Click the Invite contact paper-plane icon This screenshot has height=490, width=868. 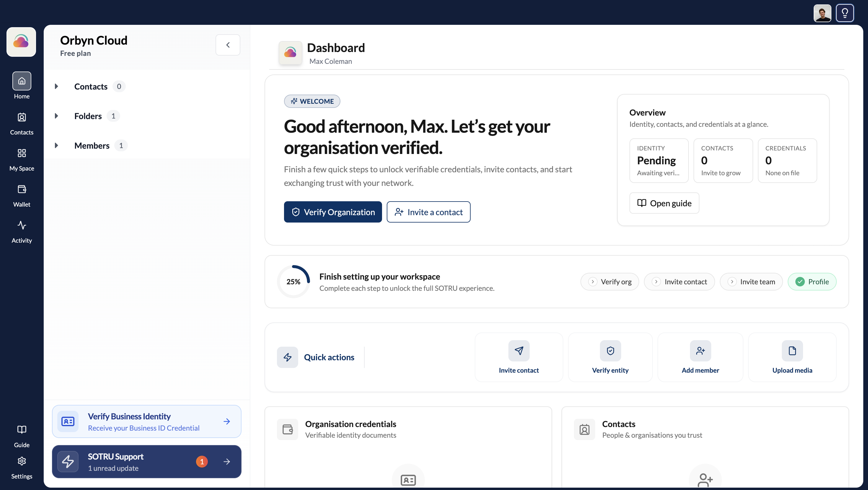519,351
